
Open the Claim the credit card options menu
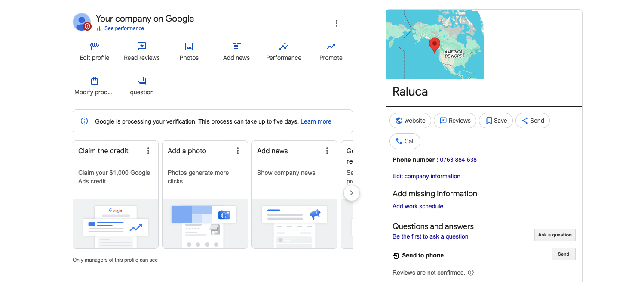click(148, 151)
